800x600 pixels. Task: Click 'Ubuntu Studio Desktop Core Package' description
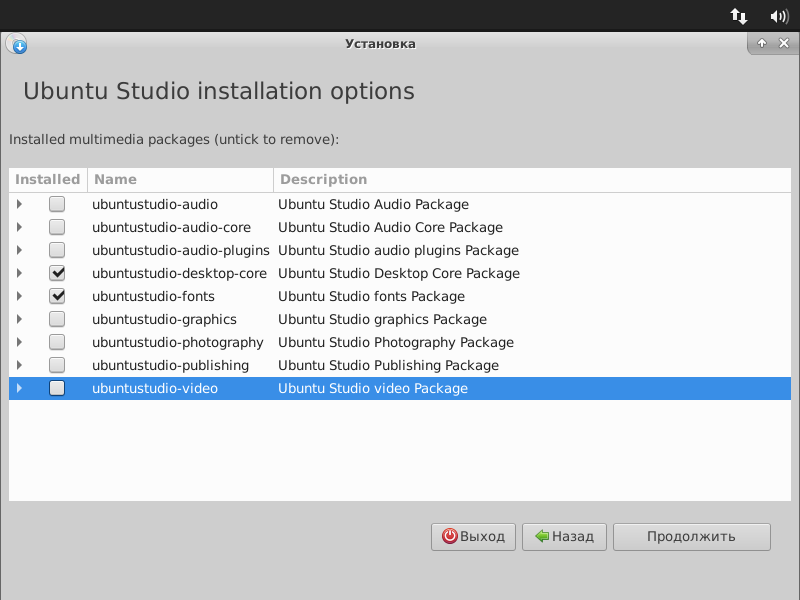coord(399,273)
